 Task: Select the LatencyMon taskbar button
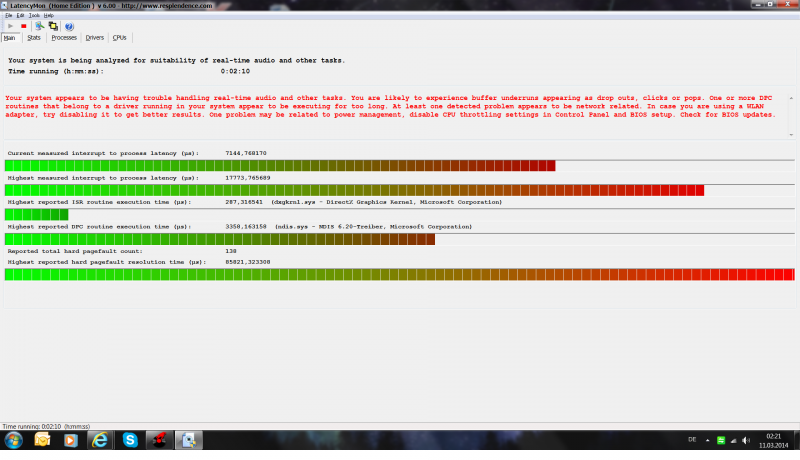(x=189, y=440)
